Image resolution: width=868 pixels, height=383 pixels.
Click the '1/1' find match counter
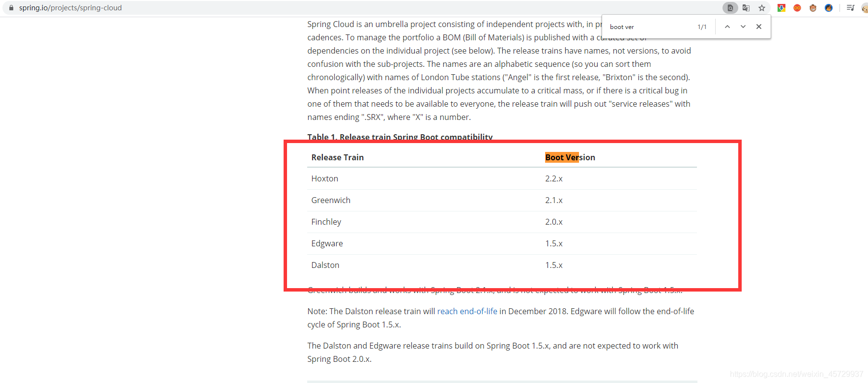tap(702, 27)
